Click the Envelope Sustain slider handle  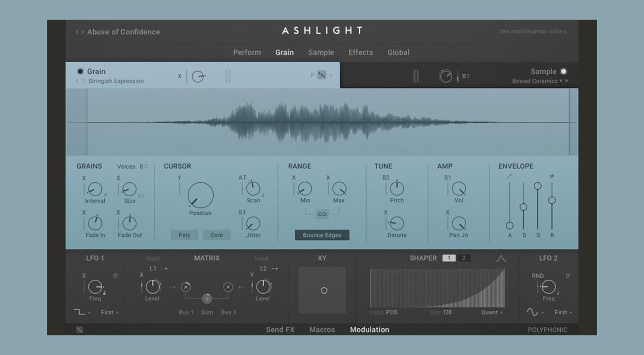pos(538,186)
